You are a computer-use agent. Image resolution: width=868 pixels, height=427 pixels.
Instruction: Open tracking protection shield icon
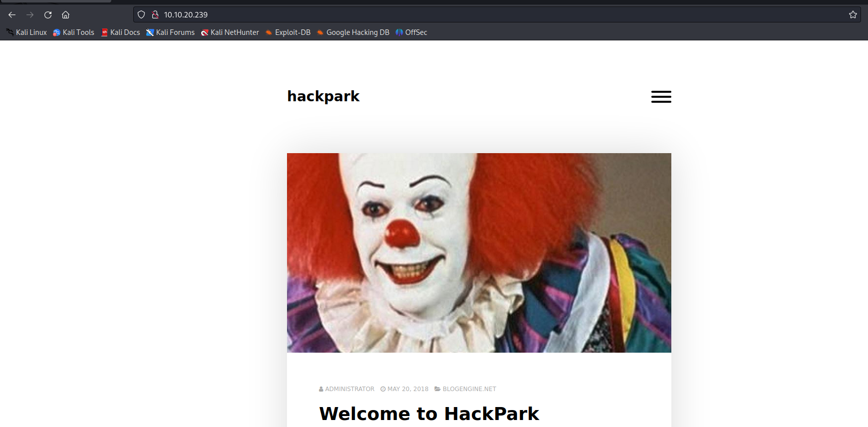point(141,15)
